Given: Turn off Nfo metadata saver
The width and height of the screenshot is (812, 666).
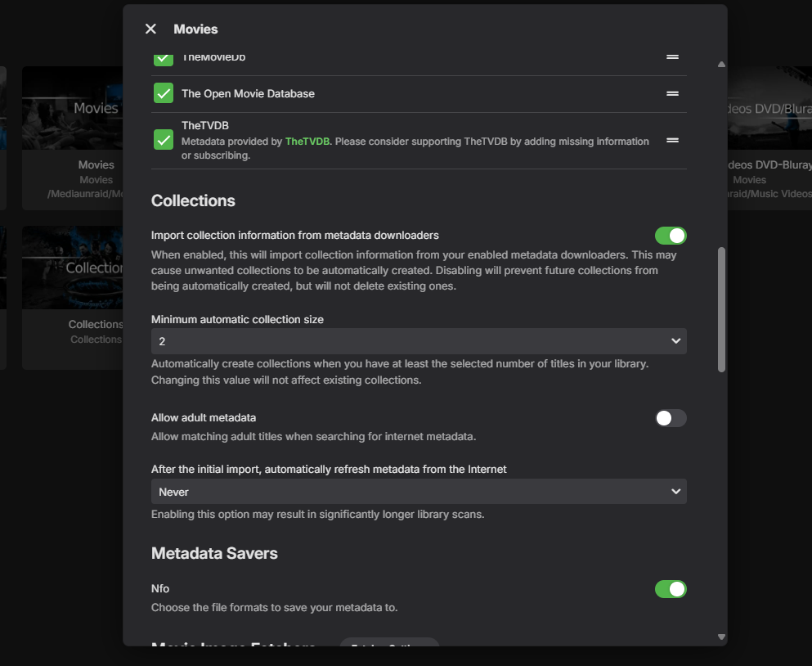Looking at the screenshot, I should pyautogui.click(x=671, y=589).
